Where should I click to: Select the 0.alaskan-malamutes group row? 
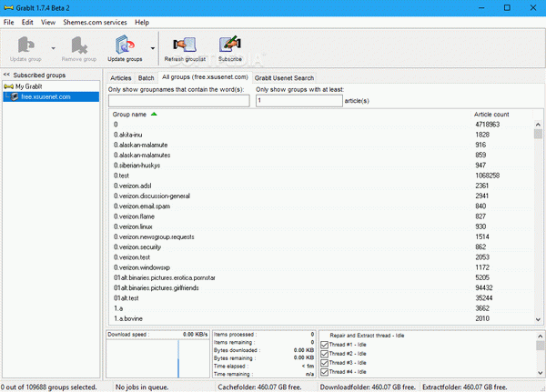point(321,155)
